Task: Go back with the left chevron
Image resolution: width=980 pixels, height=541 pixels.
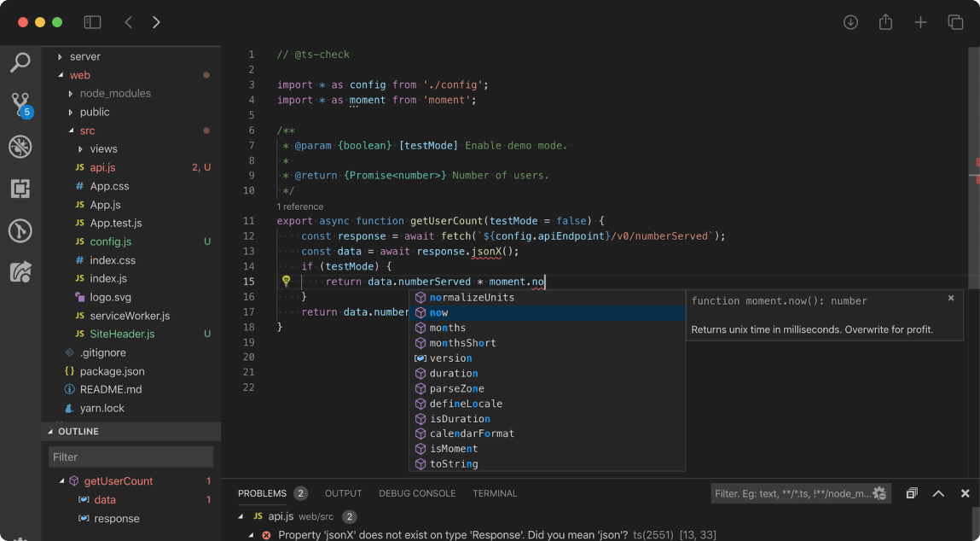Action: [128, 22]
